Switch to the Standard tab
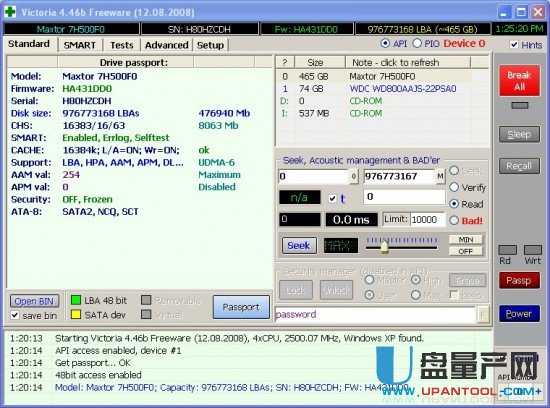Screen dimensions: 550x408 click(x=29, y=44)
